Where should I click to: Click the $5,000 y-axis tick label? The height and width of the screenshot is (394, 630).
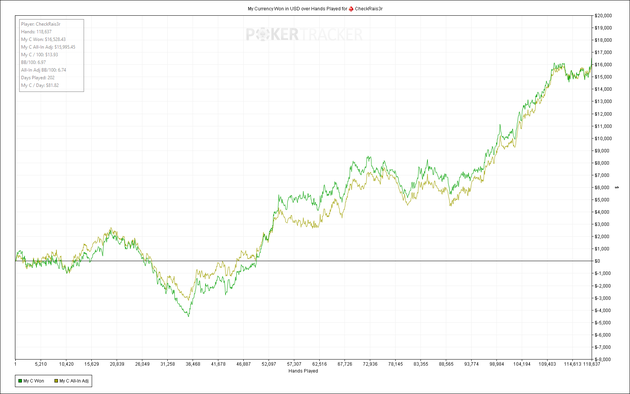602,200
